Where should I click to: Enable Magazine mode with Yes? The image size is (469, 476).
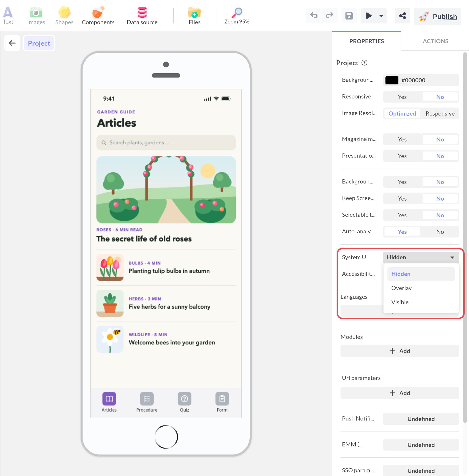(x=402, y=140)
